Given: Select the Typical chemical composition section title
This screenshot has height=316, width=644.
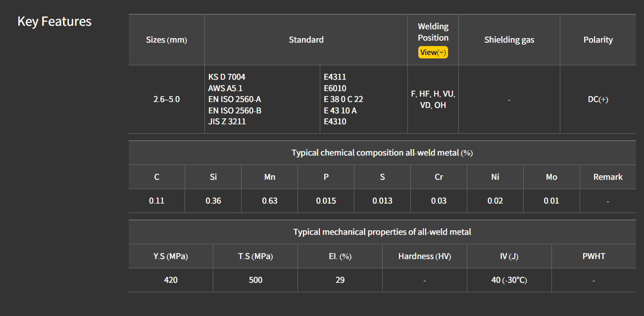Looking at the screenshot, I should (382, 153).
